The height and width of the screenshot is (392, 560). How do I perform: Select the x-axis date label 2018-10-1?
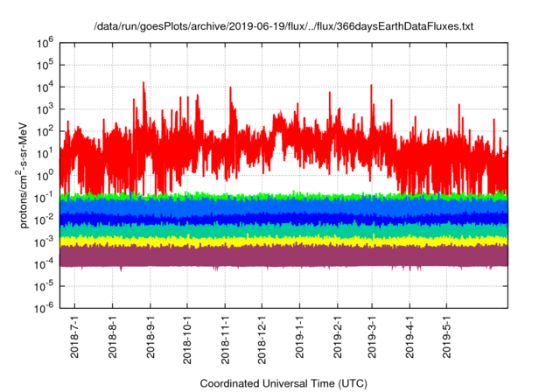[187, 339]
